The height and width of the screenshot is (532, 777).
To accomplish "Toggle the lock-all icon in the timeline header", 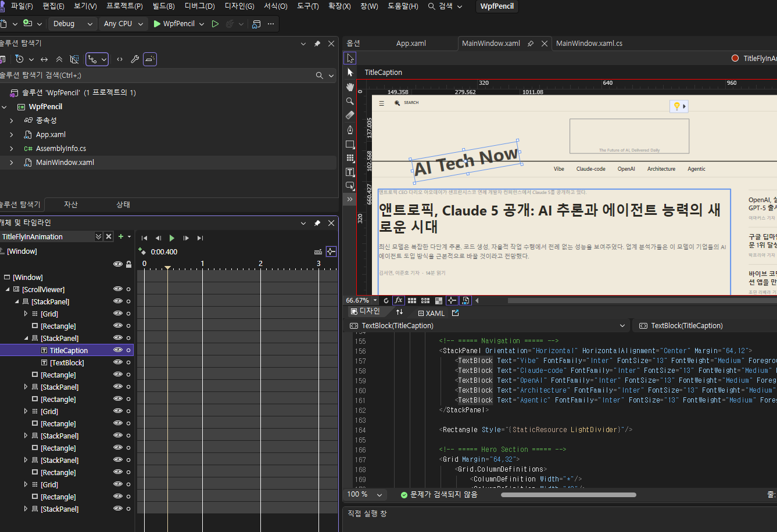I will [128, 264].
